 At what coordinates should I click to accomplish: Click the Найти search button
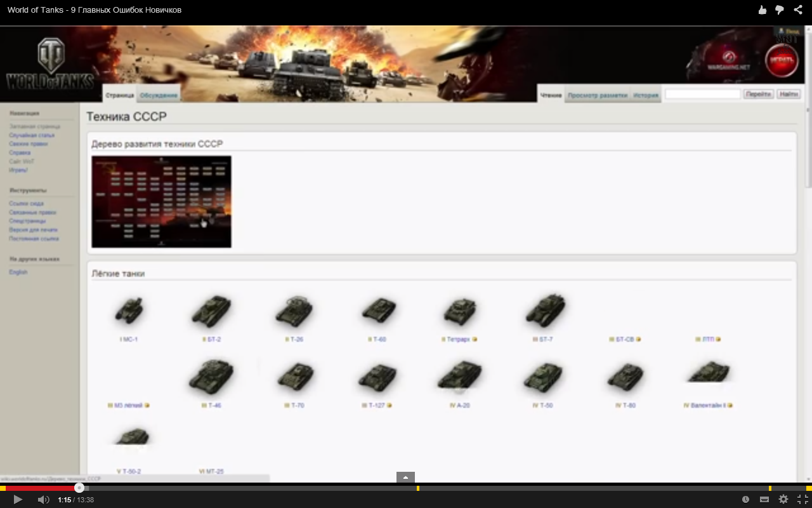point(789,94)
